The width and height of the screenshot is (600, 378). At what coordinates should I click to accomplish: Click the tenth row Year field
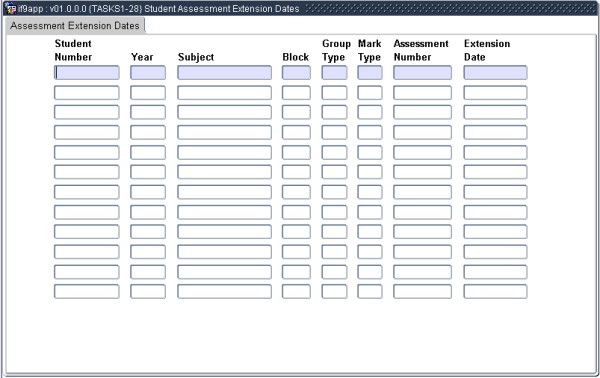coord(148,252)
